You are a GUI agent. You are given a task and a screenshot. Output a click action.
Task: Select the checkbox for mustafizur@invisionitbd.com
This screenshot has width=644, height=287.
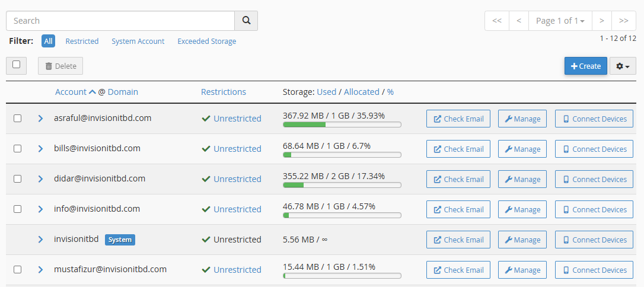click(x=18, y=270)
